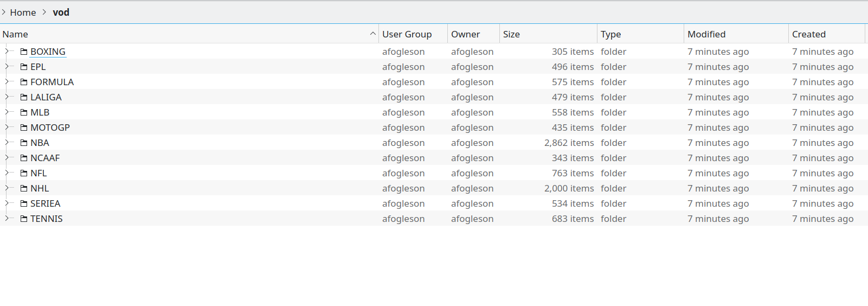Expand the TENNIS folder tree arrow
868x306 pixels.
7,219
